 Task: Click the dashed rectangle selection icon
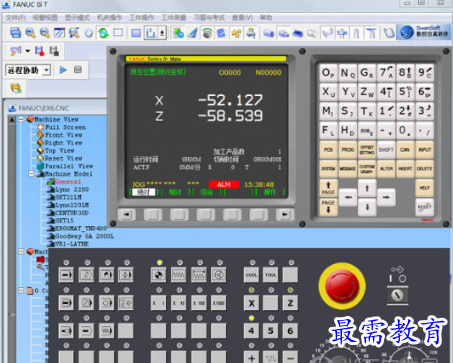pos(118,33)
